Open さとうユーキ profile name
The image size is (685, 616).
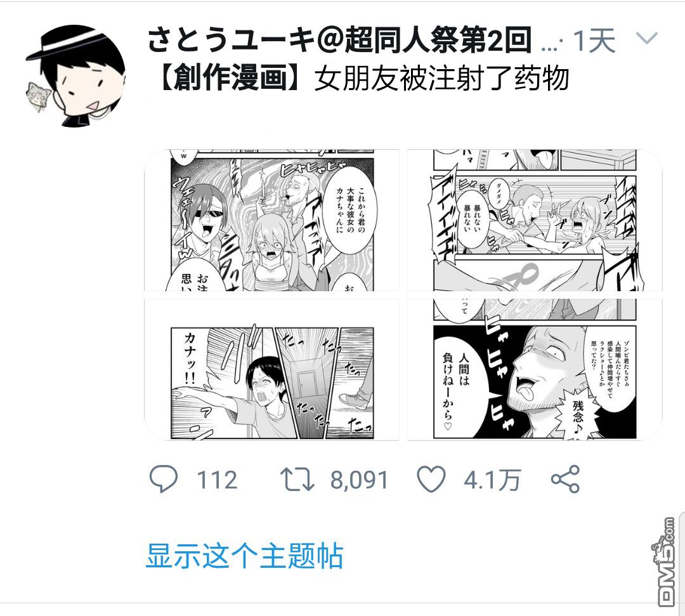coord(339,40)
